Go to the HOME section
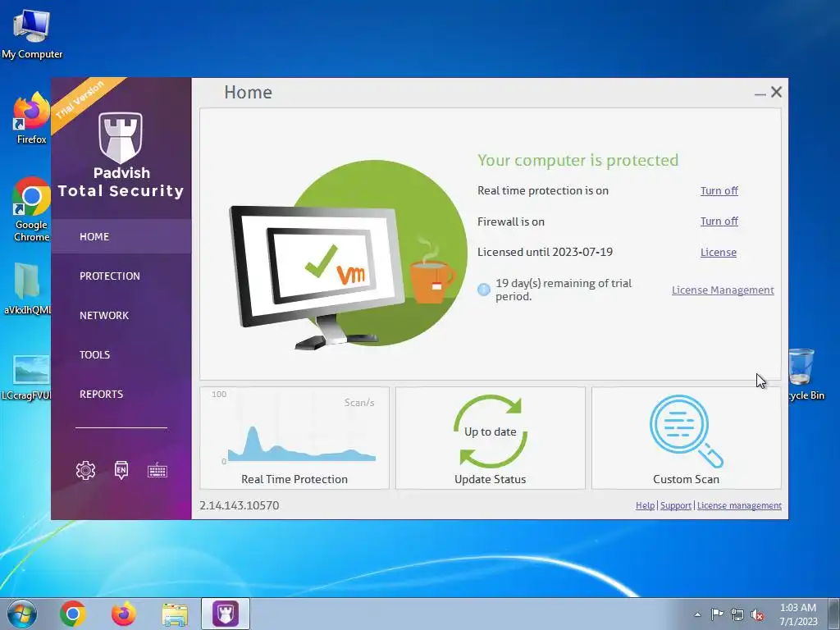This screenshot has width=840, height=630. coord(121,236)
